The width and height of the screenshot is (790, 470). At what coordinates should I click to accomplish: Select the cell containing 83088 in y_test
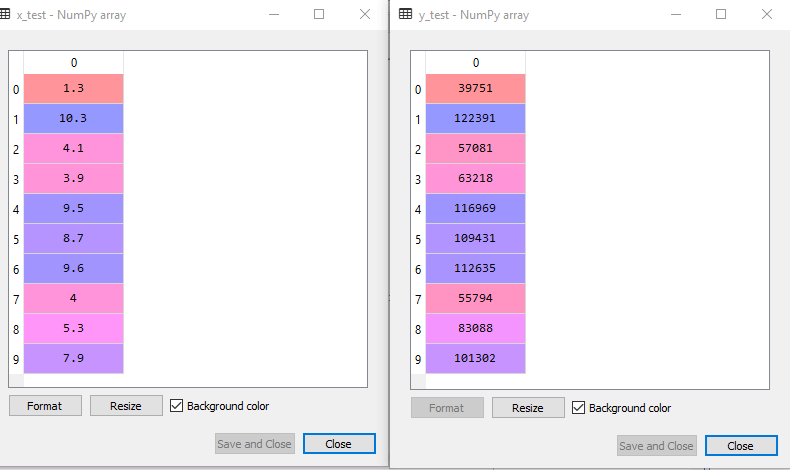tap(475, 328)
